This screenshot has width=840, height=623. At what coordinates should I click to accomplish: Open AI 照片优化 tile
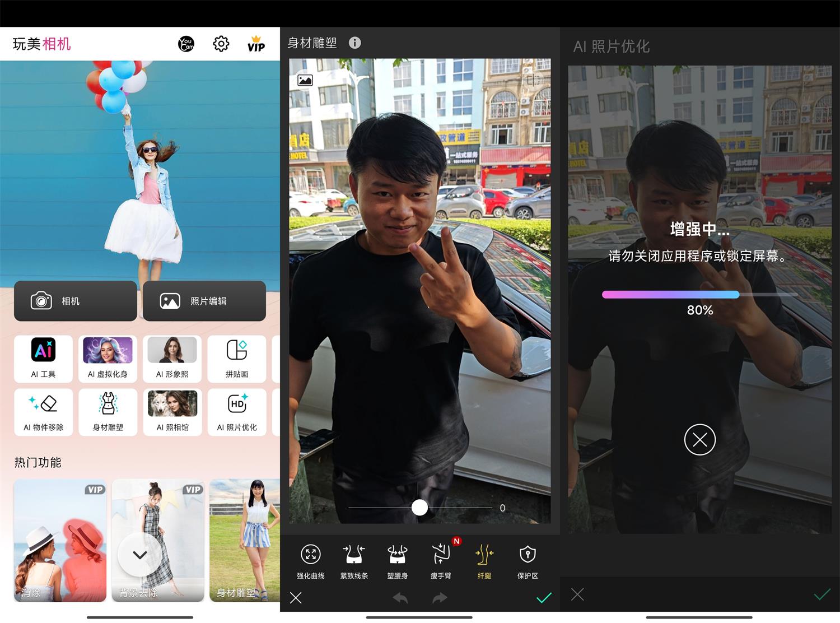tap(236, 412)
